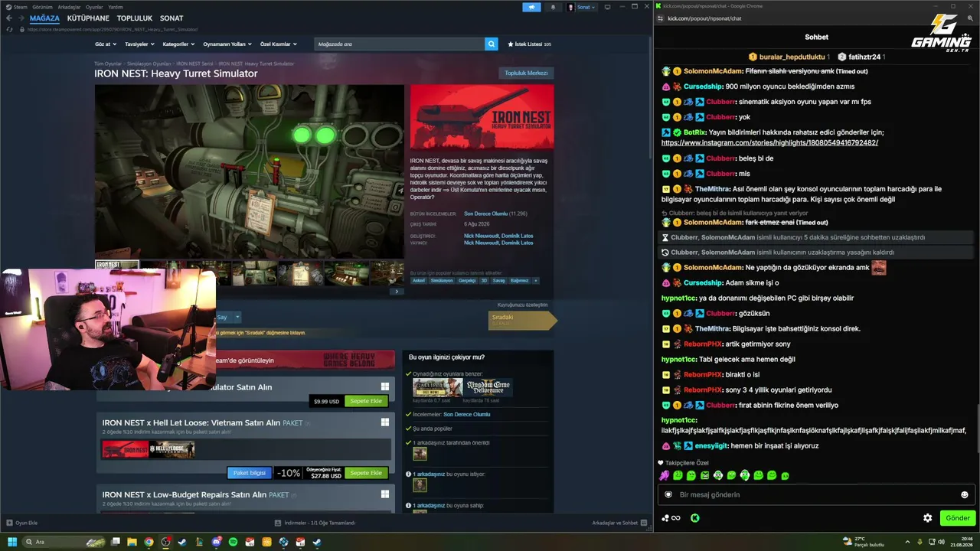The width and height of the screenshot is (980, 551).
Task: Click the blue Steam announcements megaphone button
Action: (531, 7)
